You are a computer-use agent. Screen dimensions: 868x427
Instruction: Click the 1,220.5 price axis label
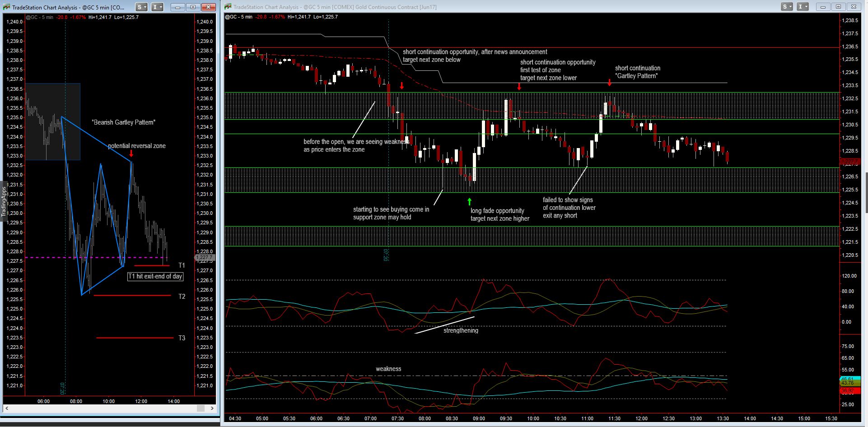coord(850,255)
